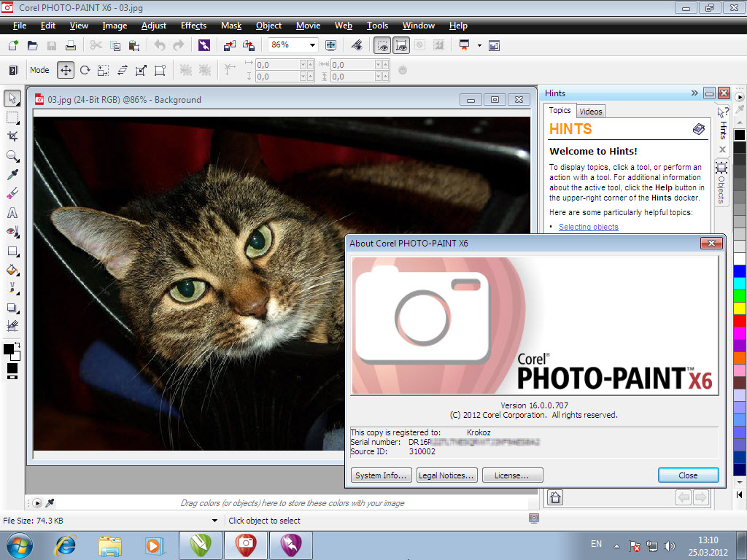Click the System Info... button
The height and width of the screenshot is (560, 747).
(x=380, y=475)
